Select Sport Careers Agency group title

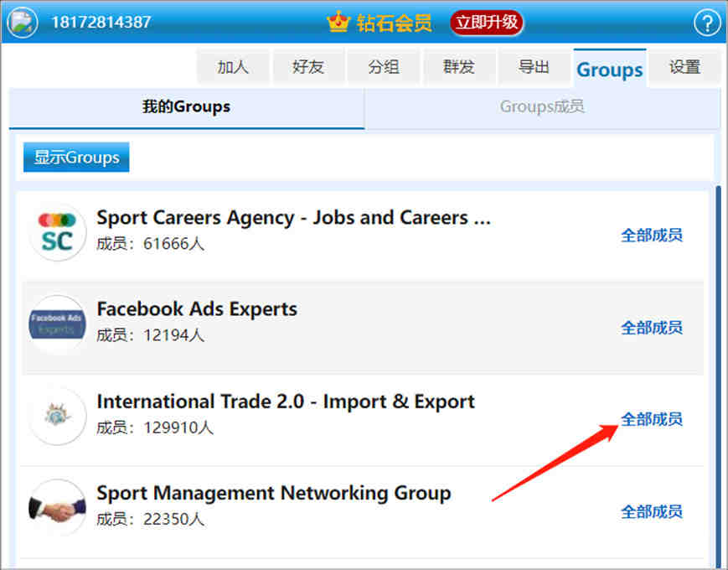[x=293, y=218]
